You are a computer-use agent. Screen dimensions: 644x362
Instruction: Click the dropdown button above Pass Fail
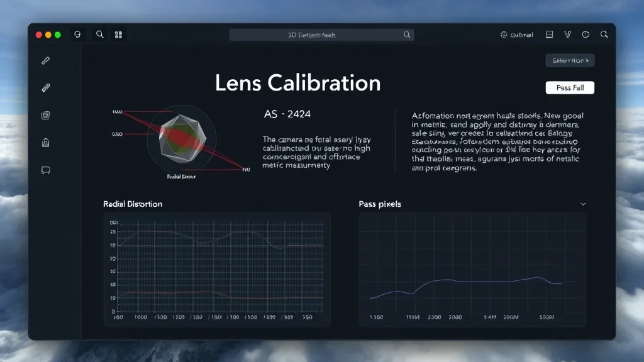click(570, 60)
